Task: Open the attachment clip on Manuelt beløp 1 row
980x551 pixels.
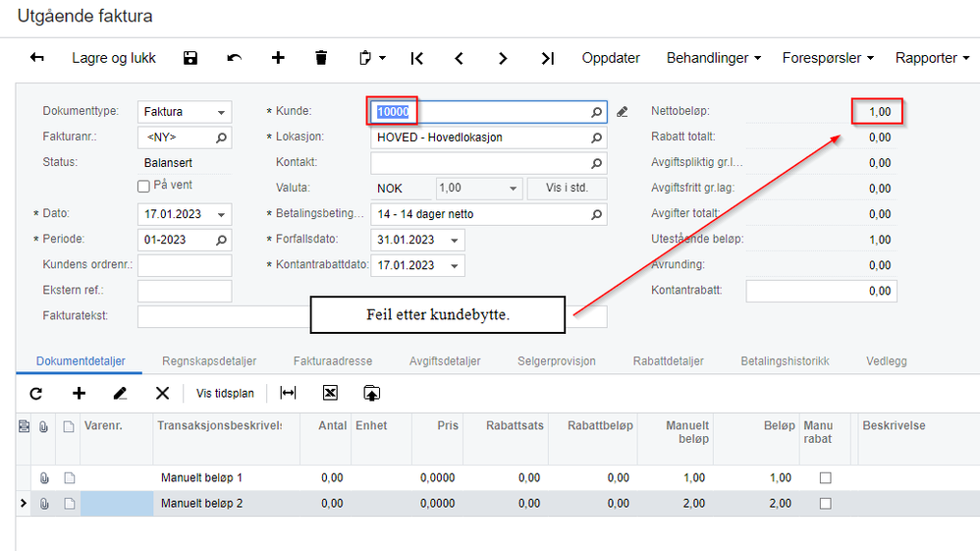Action: (44, 477)
